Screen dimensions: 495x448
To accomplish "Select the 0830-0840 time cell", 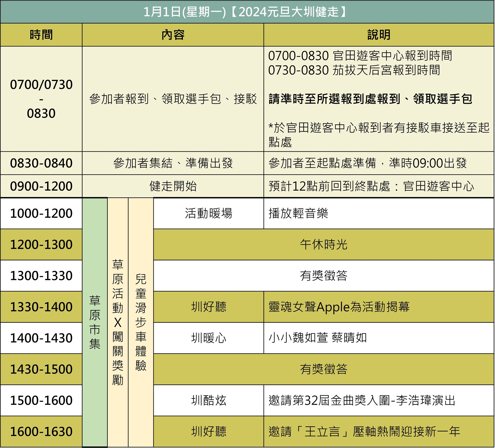I will pyautogui.click(x=41, y=163).
